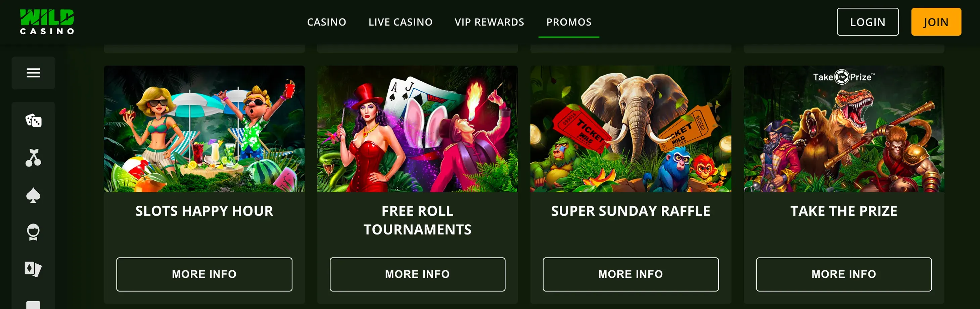The image size is (980, 309).
Task: Click the orange Join button
Action: (x=936, y=22)
